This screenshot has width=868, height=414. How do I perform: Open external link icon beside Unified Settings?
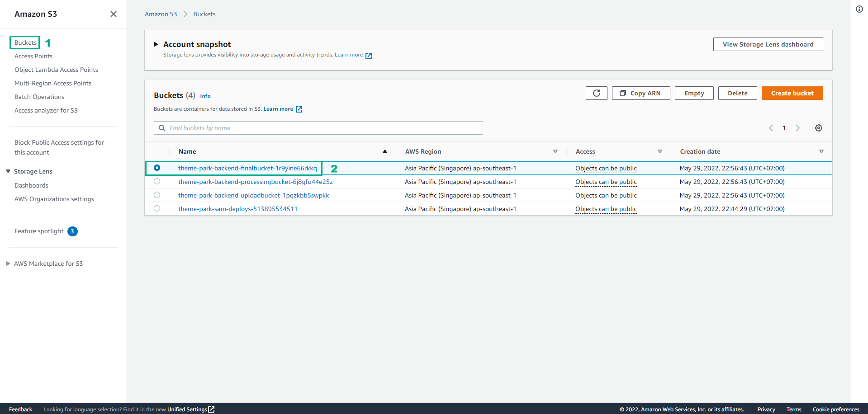(211, 409)
